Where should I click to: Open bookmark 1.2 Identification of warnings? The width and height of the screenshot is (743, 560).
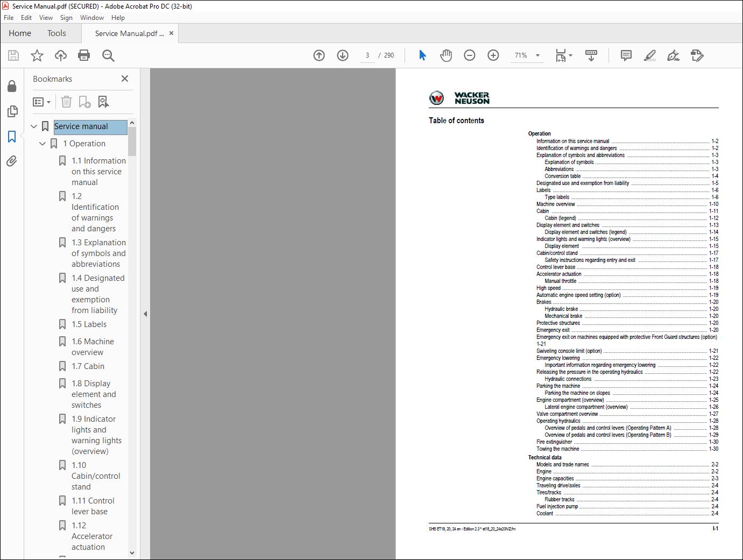pyautogui.click(x=95, y=212)
